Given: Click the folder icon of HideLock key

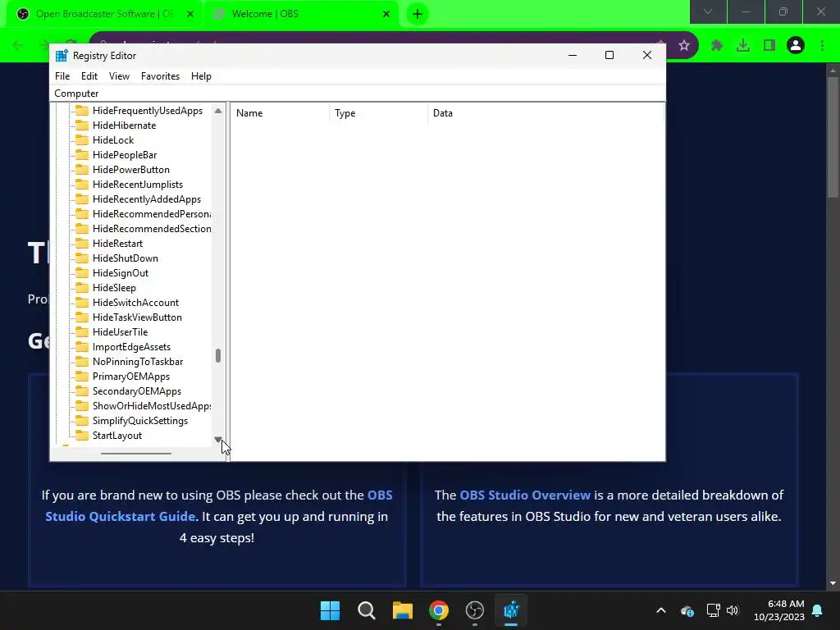Looking at the screenshot, I should pos(81,139).
